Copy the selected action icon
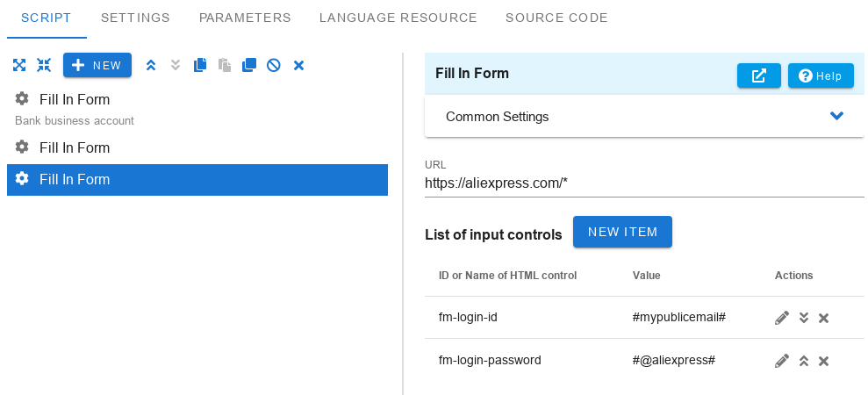This screenshot has height=395, width=868. [x=200, y=65]
